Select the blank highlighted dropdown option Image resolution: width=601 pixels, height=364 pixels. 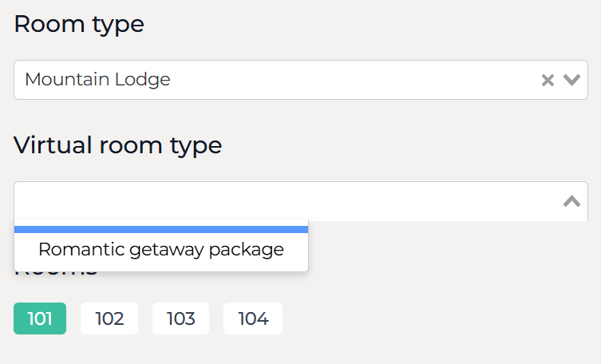[161, 230]
